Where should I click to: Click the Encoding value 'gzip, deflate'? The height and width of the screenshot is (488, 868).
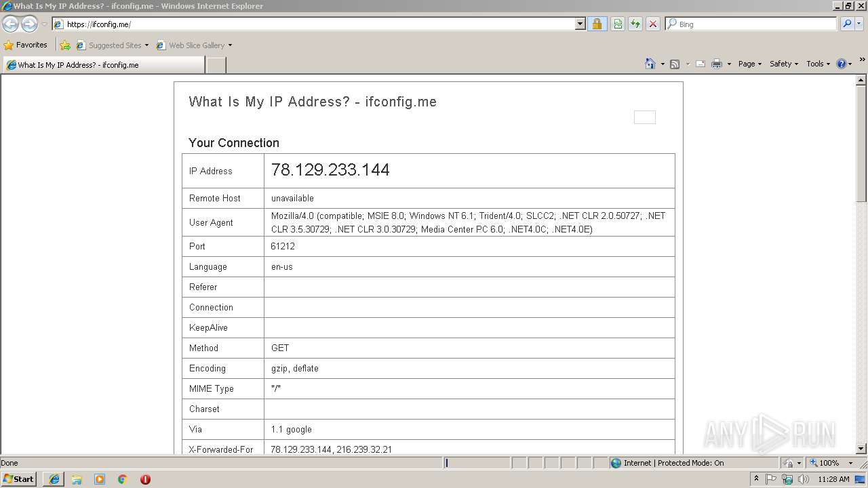[x=295, y=368]
